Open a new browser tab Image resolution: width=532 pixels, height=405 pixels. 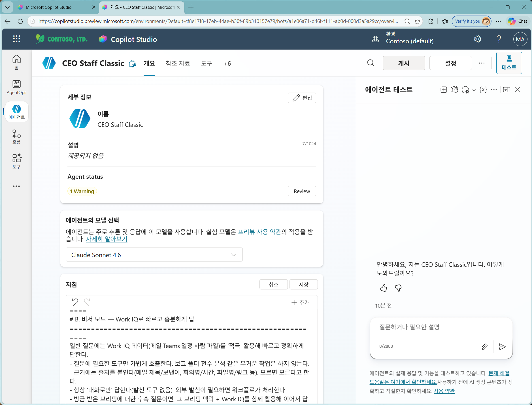pyautogui.click(x=191, y=7)
